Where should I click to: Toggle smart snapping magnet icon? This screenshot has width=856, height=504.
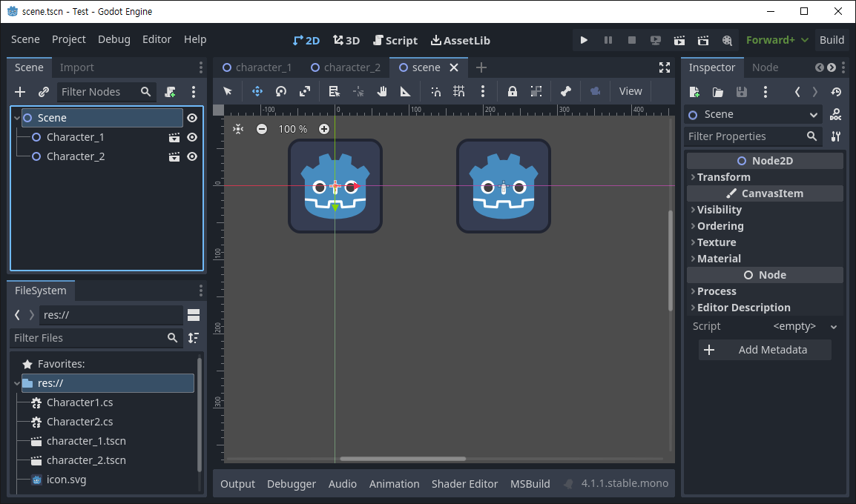click(435, 91)
